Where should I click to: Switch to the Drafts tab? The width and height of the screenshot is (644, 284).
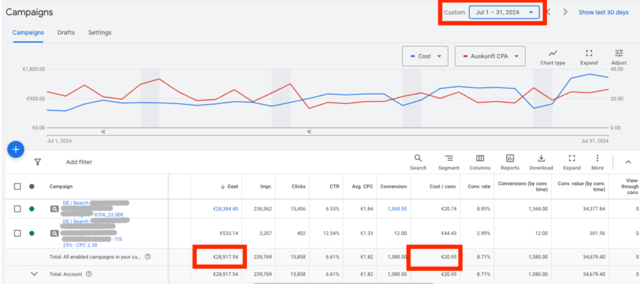pos(66,33)
